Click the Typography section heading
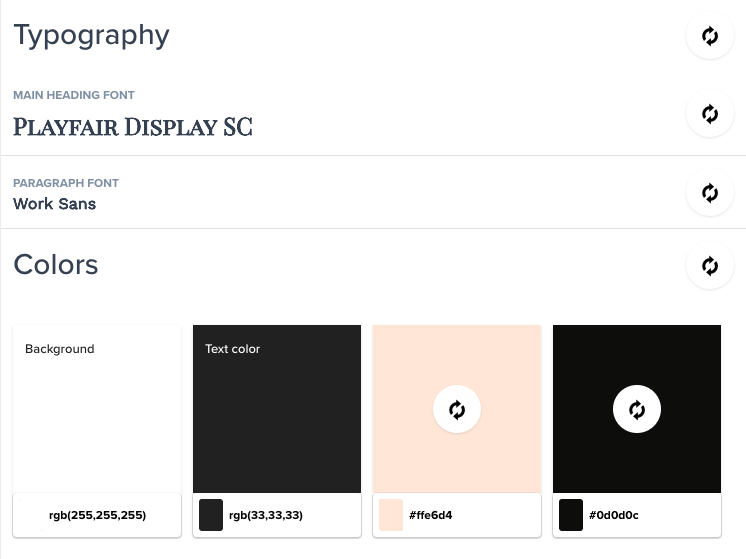The image size is (746, 559). [x=91, y=35]
